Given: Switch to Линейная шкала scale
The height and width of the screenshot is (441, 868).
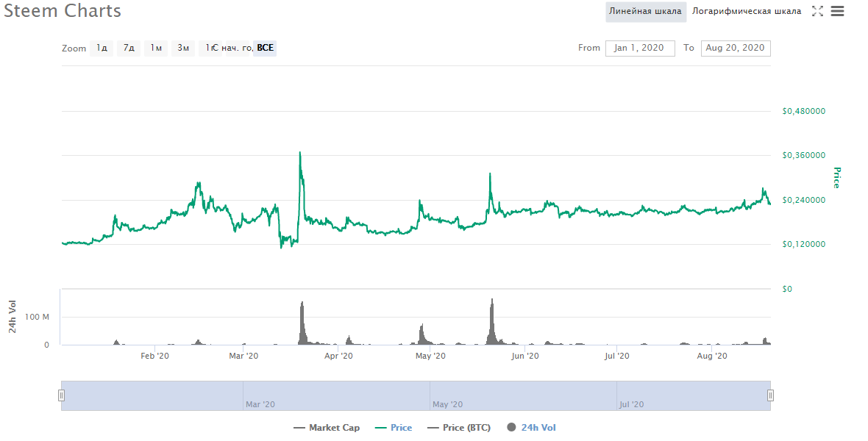Looking at the screenshot, I should coord(645,12).
